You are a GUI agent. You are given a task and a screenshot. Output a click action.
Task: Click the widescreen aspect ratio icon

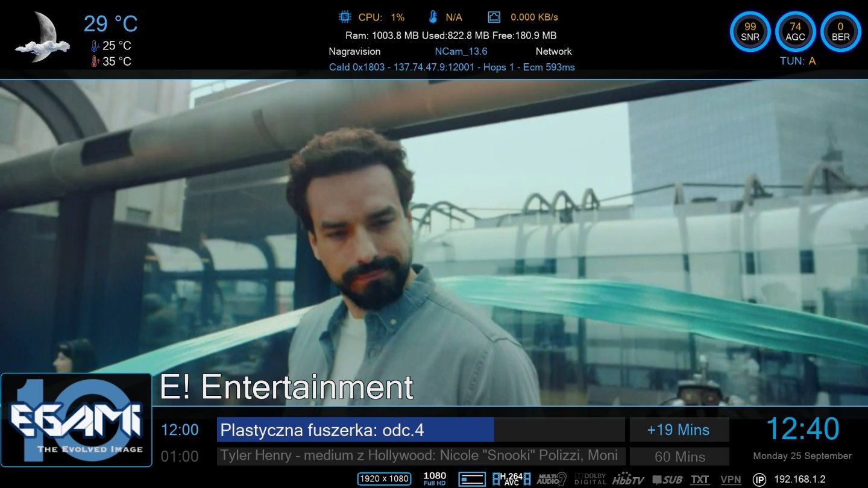click(x=471, y=479)
